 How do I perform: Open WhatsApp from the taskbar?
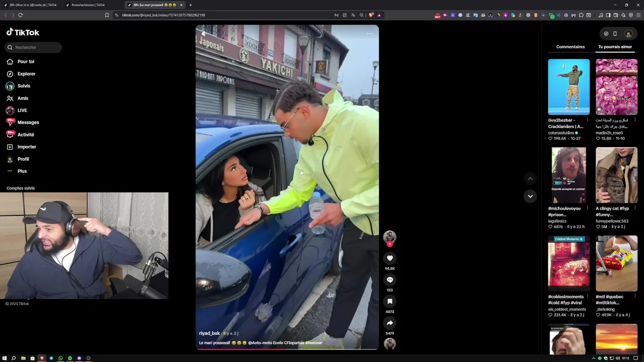click(x=60, y=358)
